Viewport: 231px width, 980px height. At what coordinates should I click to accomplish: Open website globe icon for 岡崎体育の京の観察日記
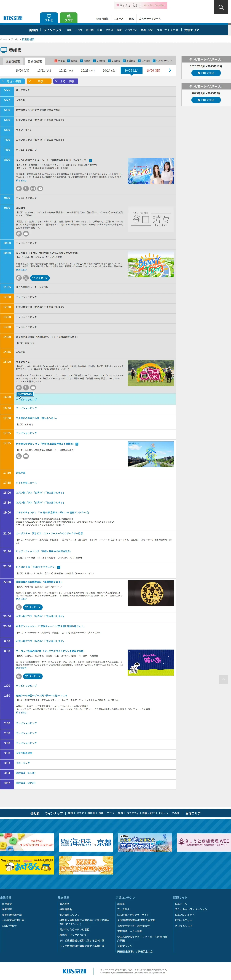coord(19,607)
